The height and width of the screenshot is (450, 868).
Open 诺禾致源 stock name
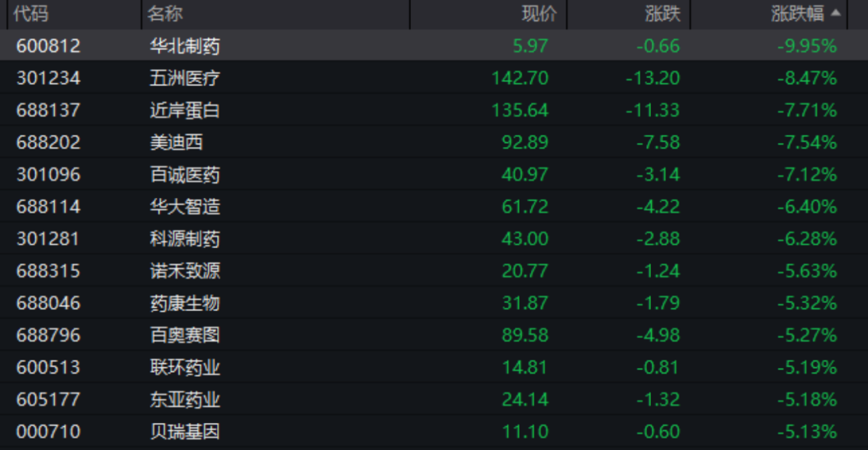(x=185, y=270)
